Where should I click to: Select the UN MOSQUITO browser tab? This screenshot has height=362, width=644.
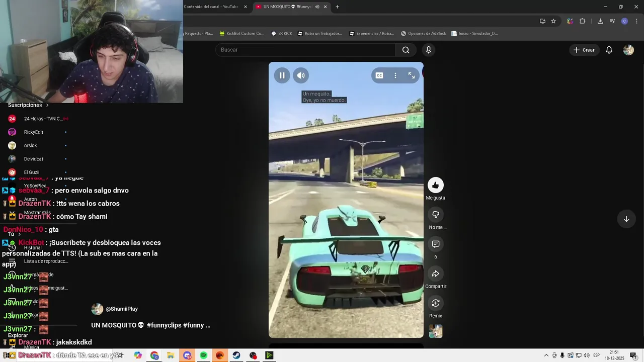coord(287,7)
